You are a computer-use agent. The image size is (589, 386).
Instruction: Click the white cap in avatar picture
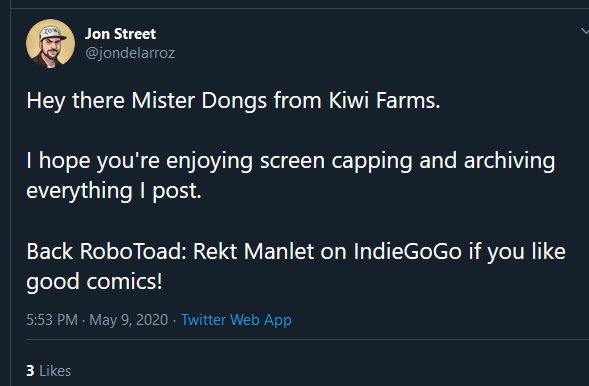52,33
